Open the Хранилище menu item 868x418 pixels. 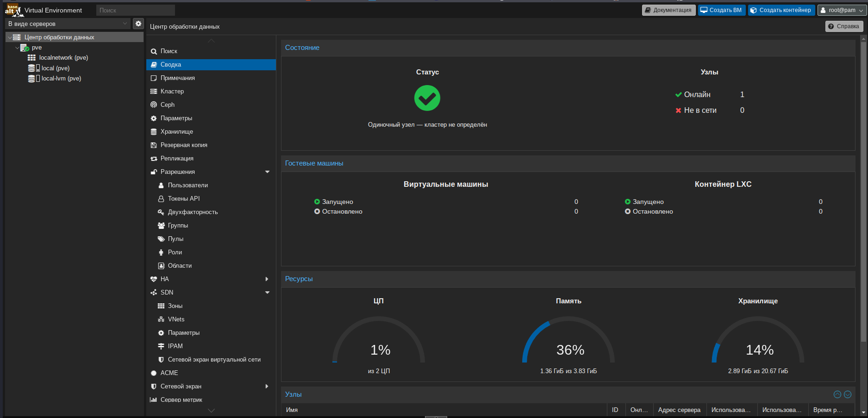pyautogui.click(x=176, y=132)
